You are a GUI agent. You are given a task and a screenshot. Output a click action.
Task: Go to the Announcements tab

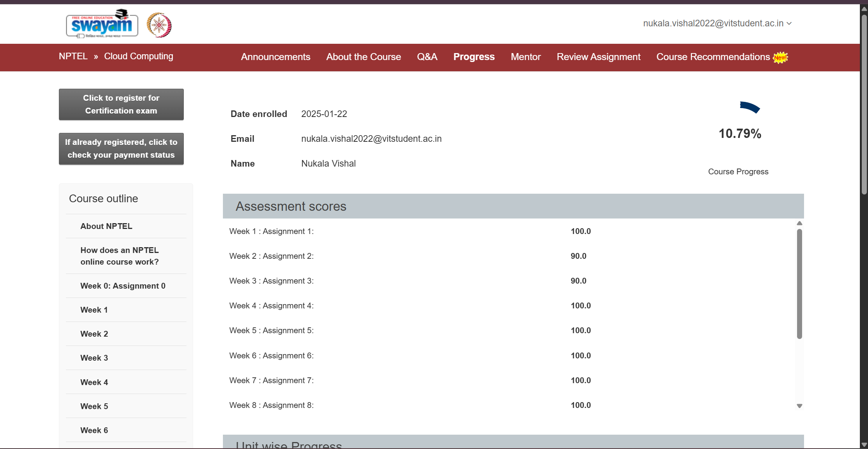click(x=275, y=57)
